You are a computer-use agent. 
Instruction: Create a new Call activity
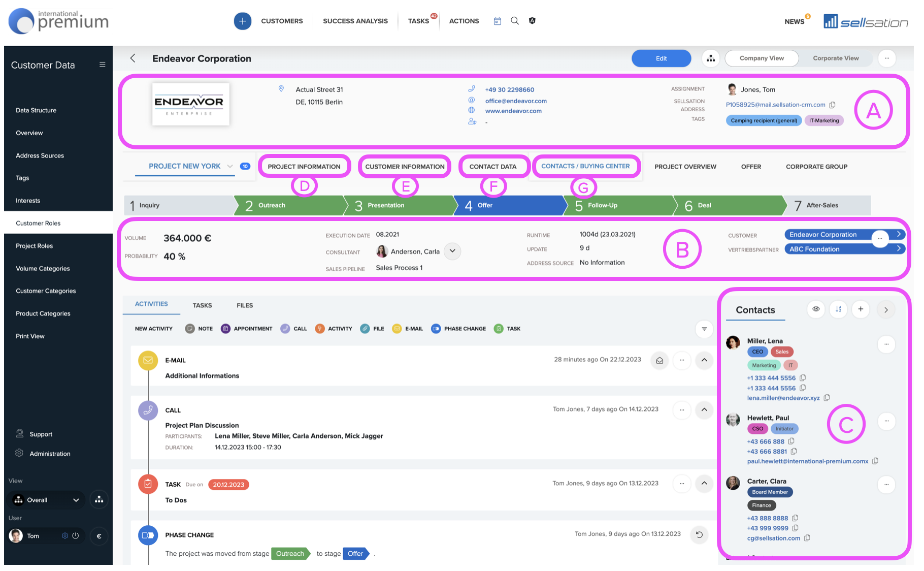point(293,329)
